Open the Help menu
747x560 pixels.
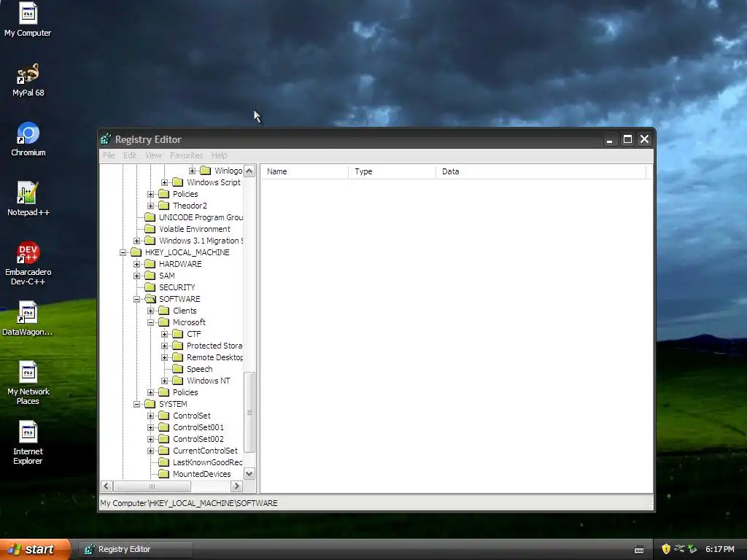point(219,155)
